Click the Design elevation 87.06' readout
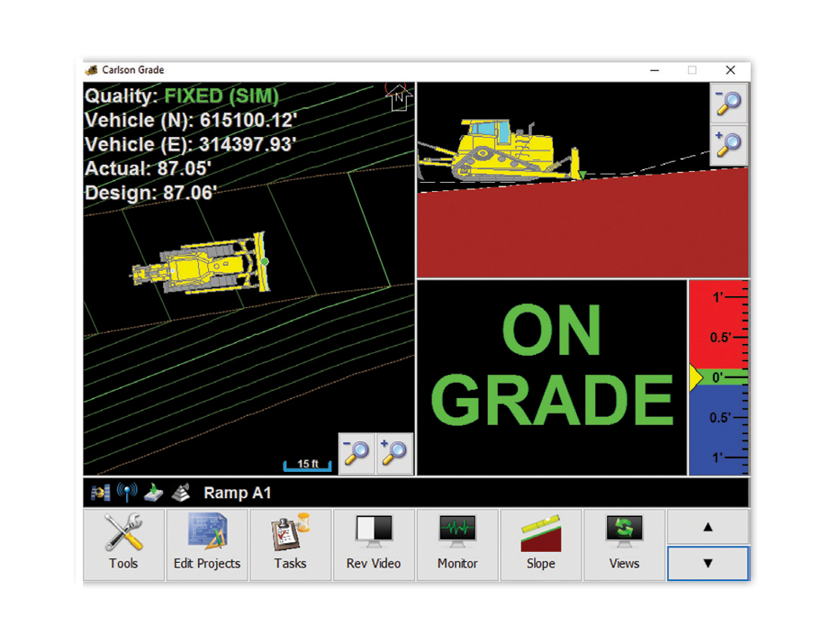Viewport: 831px width, 644px height. [150, 193]
